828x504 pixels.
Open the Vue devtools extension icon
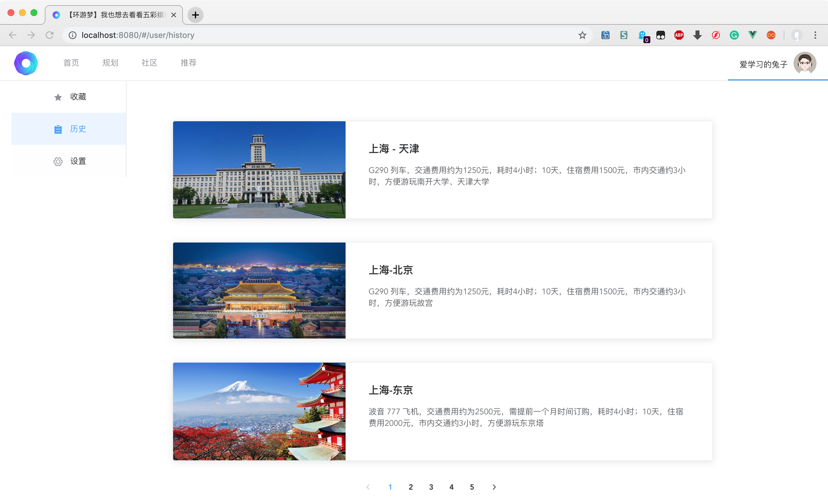point(752,35)
